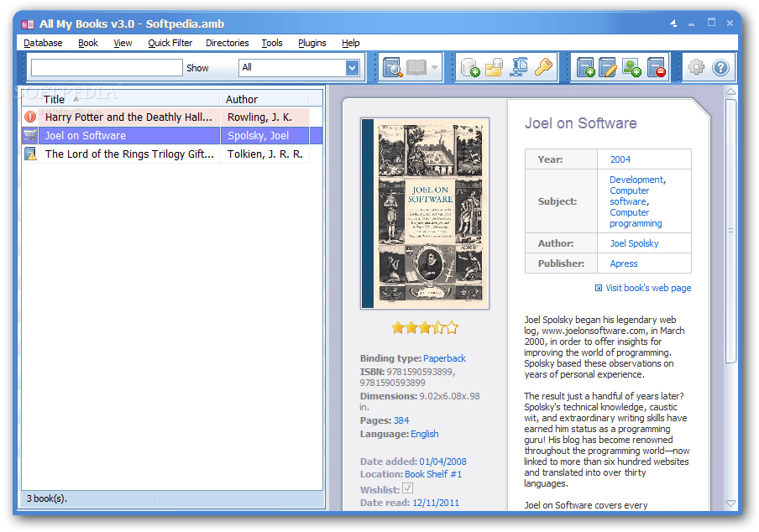
Task: Click the English language link
Action: click(x=425, y=434)
